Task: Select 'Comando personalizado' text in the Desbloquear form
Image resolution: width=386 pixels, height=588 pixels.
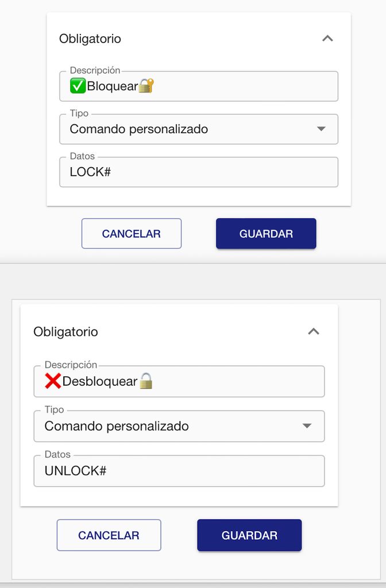Action: pyautogui.click(x=117, y=426)
